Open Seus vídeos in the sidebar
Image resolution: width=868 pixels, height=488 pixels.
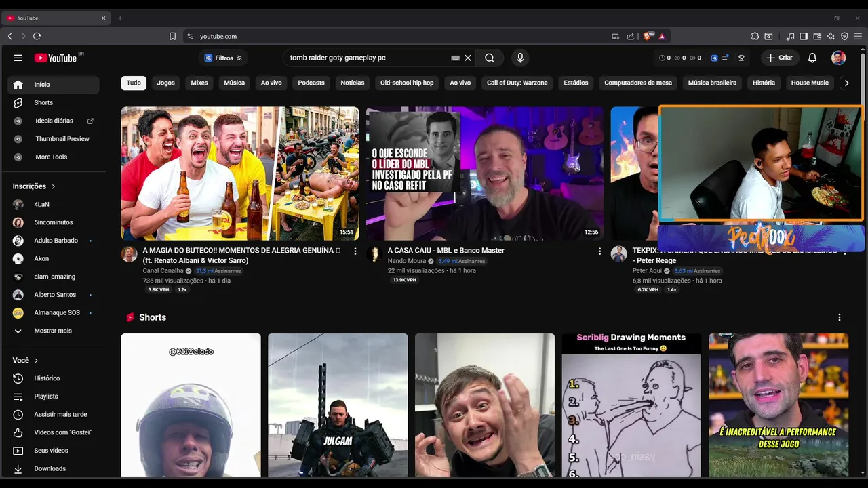pos(54,451)
